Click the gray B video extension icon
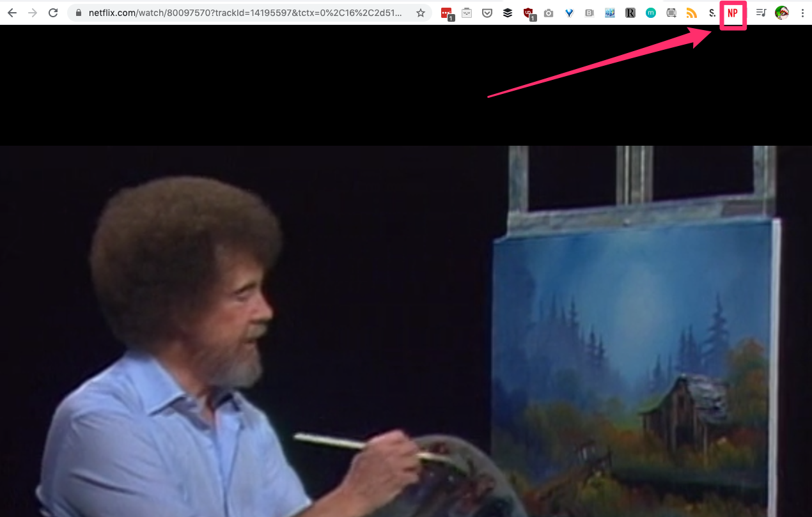 pyautogui.click(x=589, y=13)
